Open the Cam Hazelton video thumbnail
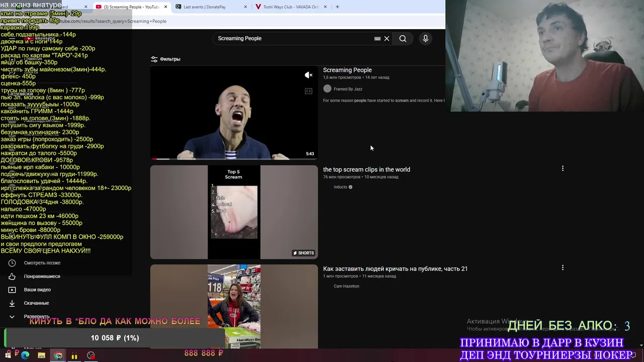This screenshot has width=644, height=362. pos(234,307)
